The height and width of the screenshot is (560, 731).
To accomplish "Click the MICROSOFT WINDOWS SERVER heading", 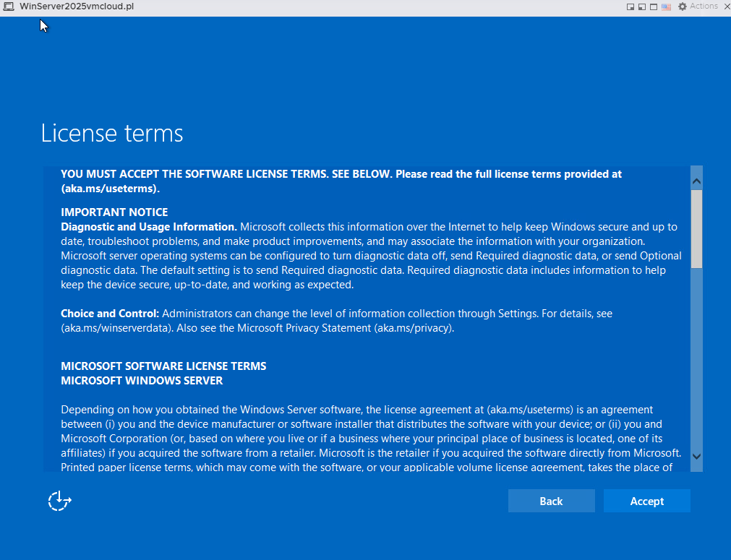I will tap(142, 380).
